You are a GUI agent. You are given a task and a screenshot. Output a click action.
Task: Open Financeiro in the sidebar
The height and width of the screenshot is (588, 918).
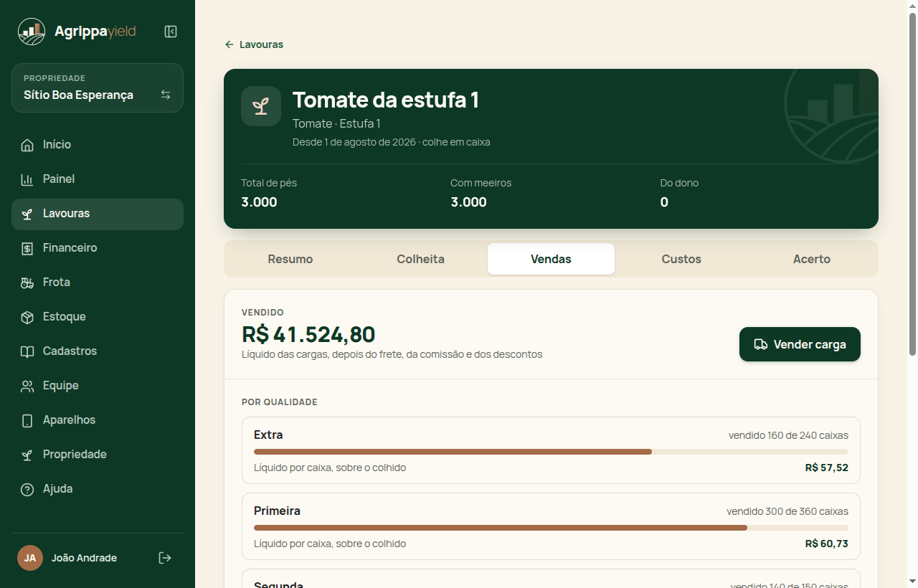(98, 248)
